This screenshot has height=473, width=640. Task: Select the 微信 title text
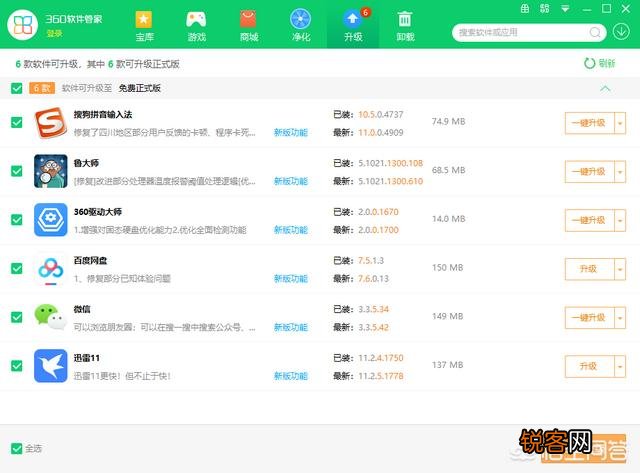[82, 309]
